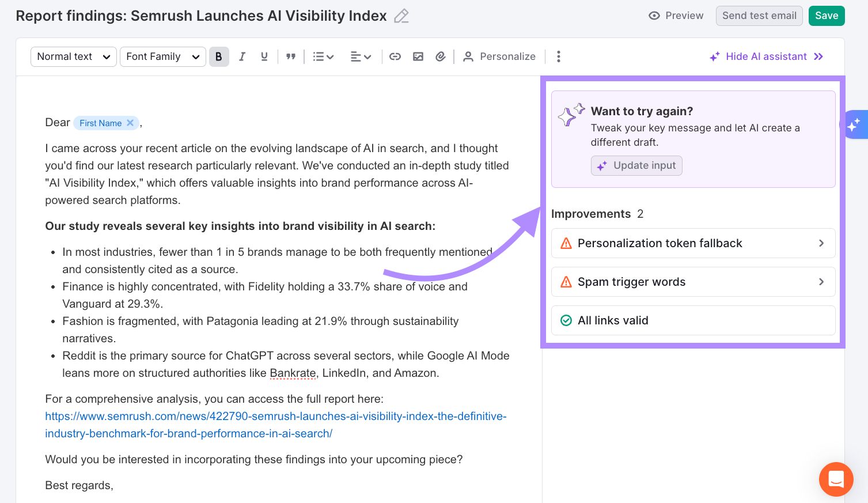Open the Font Family dropdown
868x503 pixels.
coord(162,56)
